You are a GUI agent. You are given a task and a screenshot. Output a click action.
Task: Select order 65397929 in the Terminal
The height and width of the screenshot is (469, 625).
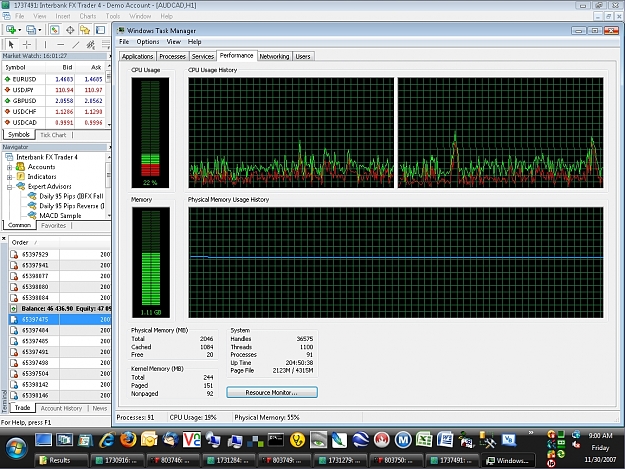click(x=60, y=254)
